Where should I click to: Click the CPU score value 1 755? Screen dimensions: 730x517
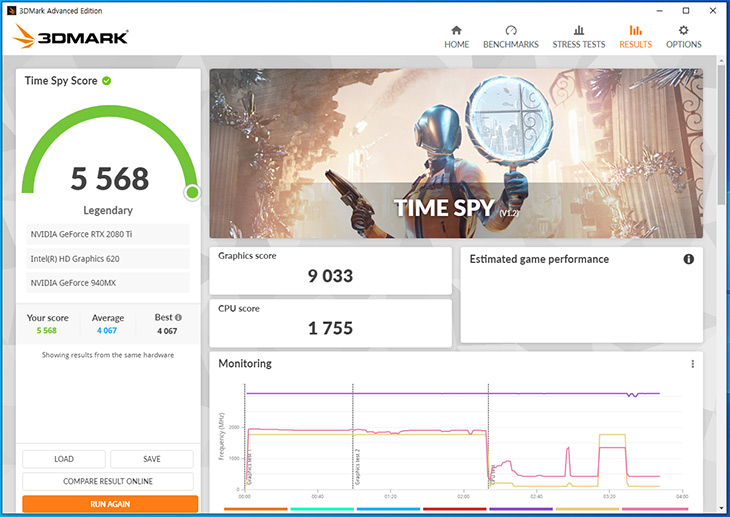click(x=331, y=328)
